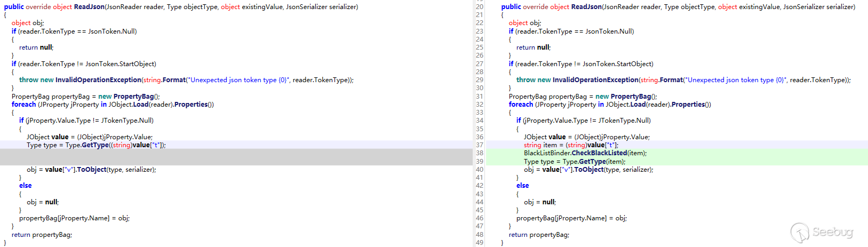Click line number 32 in the gutter
868x247 pixels.
click(x=479, y=105)
